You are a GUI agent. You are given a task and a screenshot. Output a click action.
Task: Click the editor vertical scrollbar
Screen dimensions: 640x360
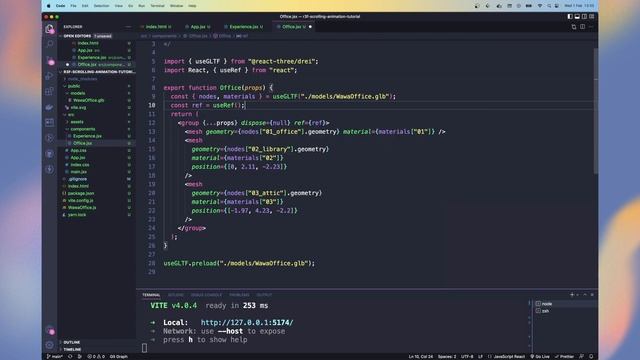(596, 110)
